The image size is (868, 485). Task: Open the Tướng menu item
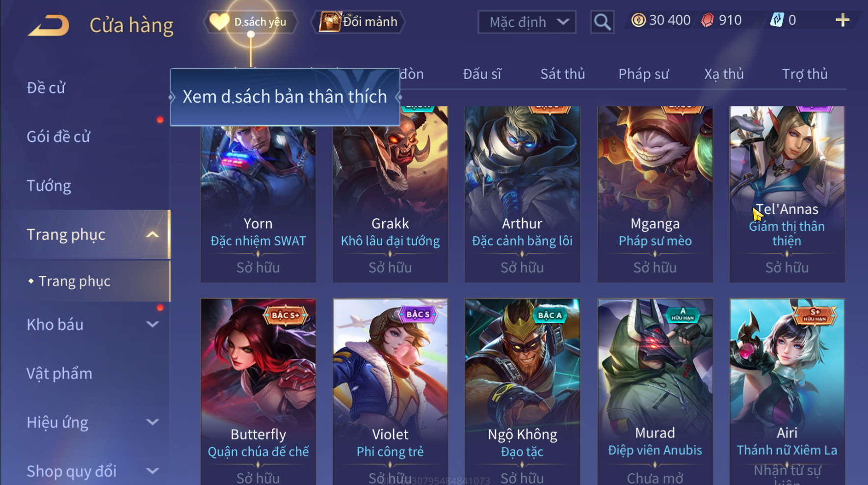click(49, 186)
